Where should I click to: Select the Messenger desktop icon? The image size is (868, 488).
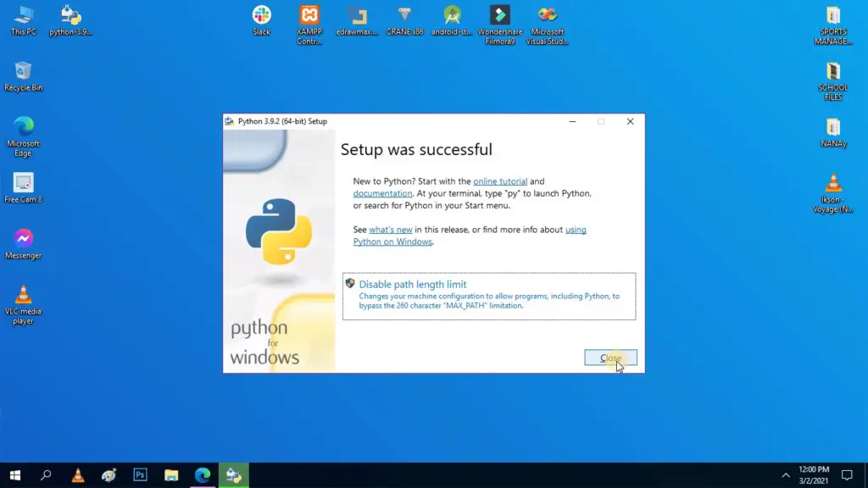pyautogui.click(x=23, y=244)
